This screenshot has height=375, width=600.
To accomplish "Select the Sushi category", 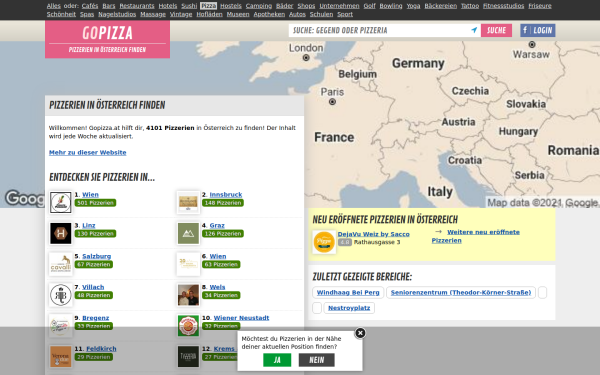I will (x=189, y=6).
